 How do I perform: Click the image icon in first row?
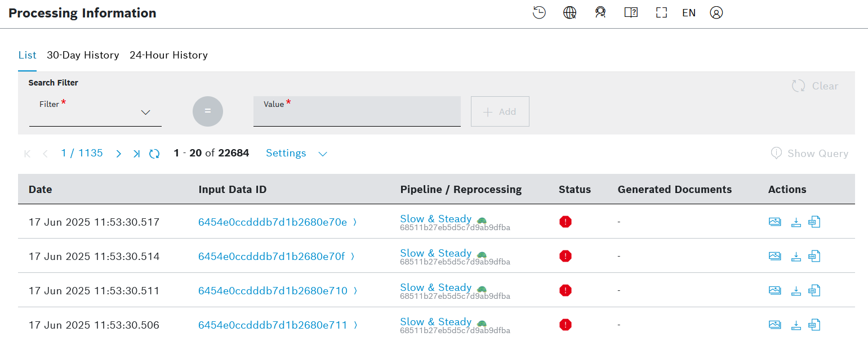coord(775,222)
